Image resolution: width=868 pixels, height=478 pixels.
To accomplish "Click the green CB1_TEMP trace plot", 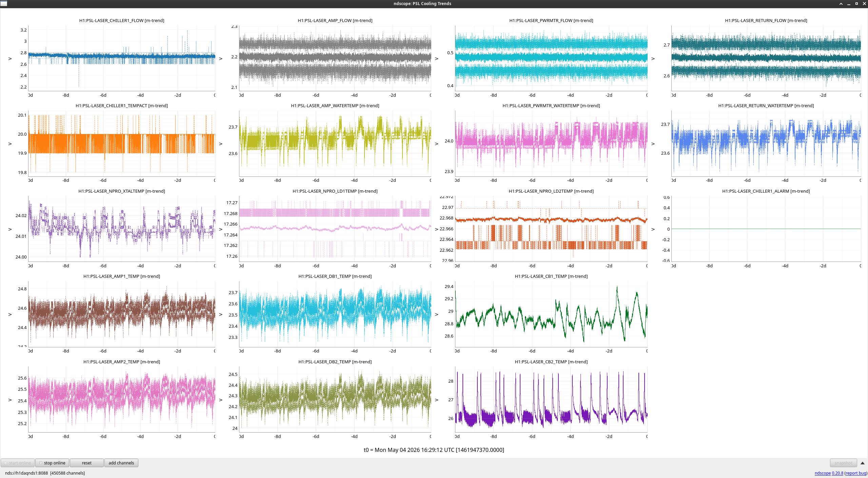I will point(551,314).
